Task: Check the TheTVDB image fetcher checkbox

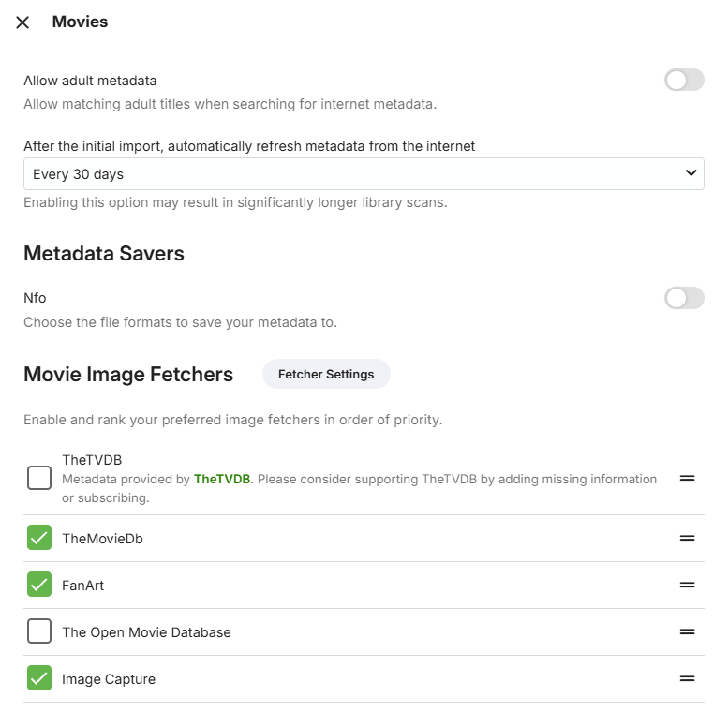Action: point(39,479)
